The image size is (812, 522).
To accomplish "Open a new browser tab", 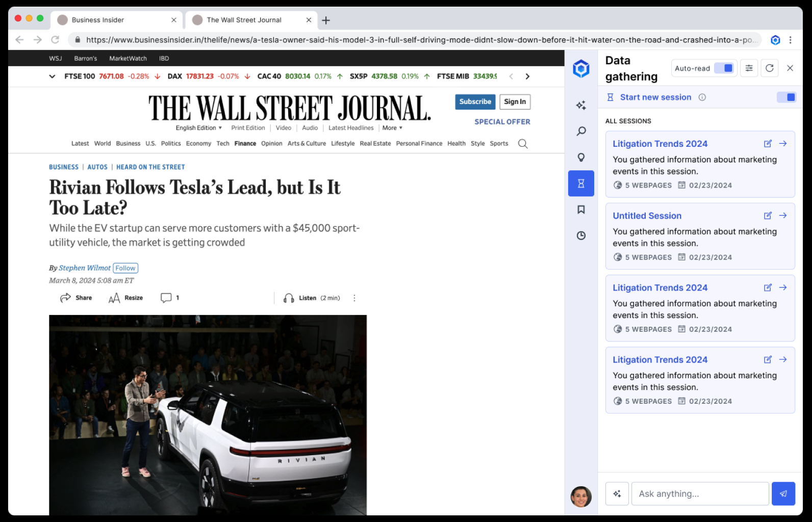I will (326, 20).
